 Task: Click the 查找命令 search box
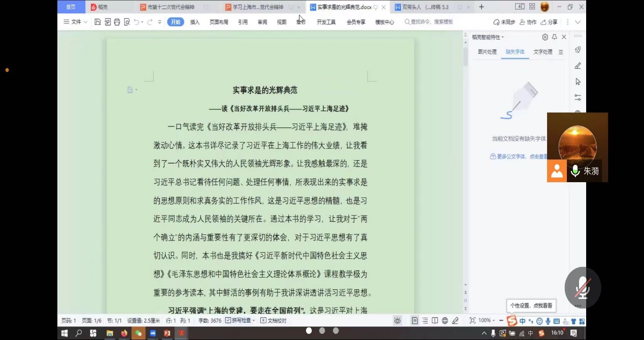(x=431, y=22)
